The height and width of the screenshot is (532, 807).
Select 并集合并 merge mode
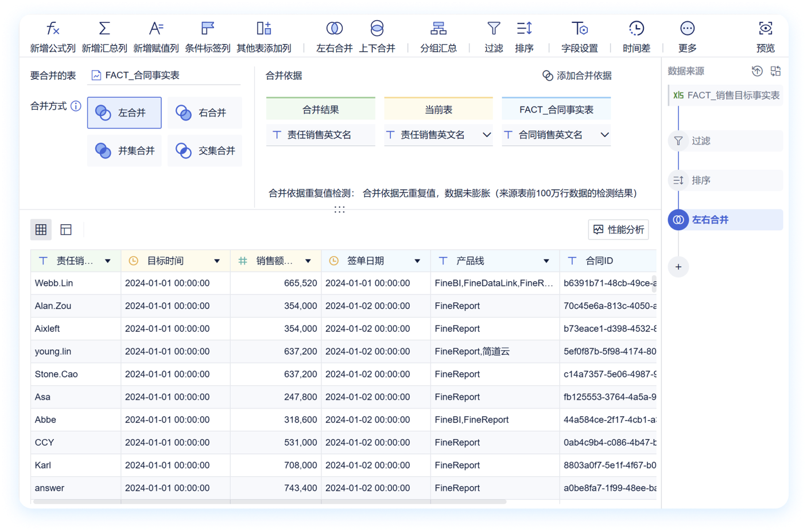tap(125, 150)
